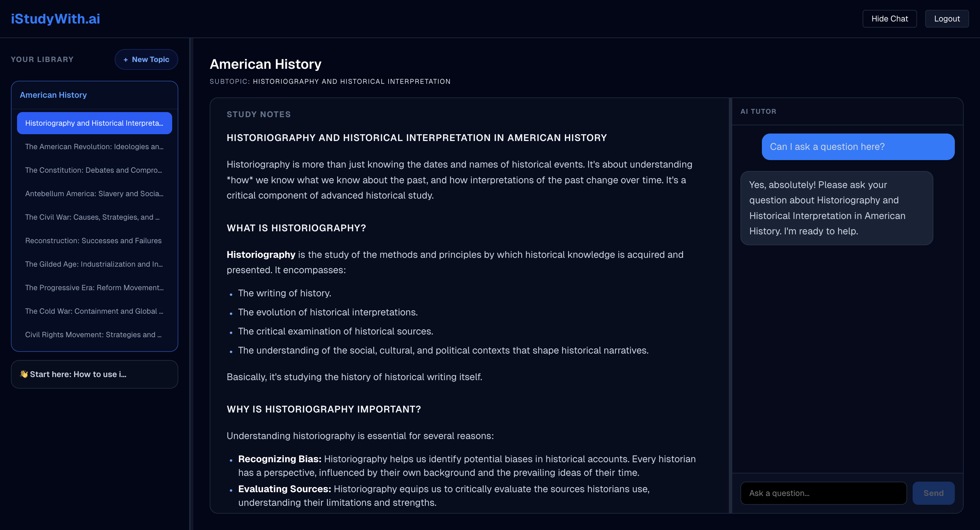Open The American Revolution: Ideologies subtopic
Image resolution: width=980 pixels, height=530 pixels.
[x=94, y=146]
